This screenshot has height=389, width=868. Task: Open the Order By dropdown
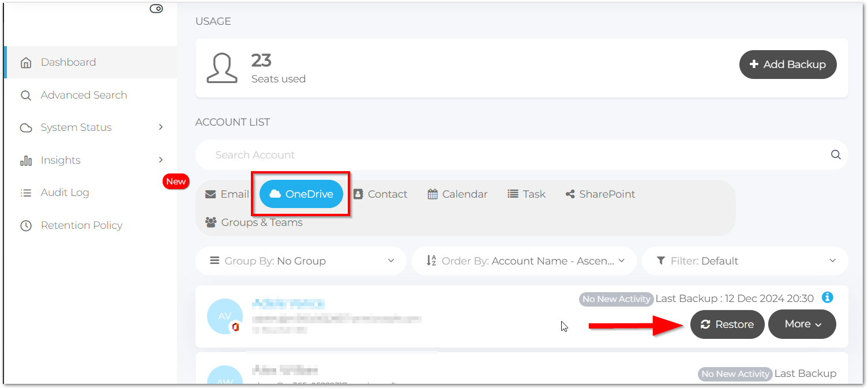(x=524, y=261)
